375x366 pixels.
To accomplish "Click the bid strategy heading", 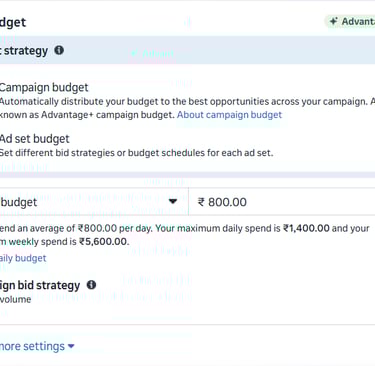I will pos(40,285).
